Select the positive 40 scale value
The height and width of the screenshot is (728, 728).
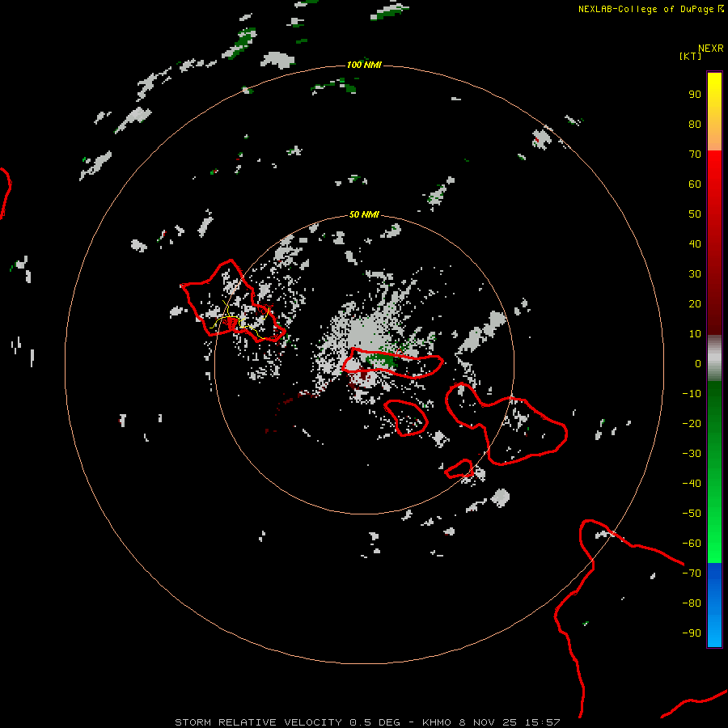(695, 243)
